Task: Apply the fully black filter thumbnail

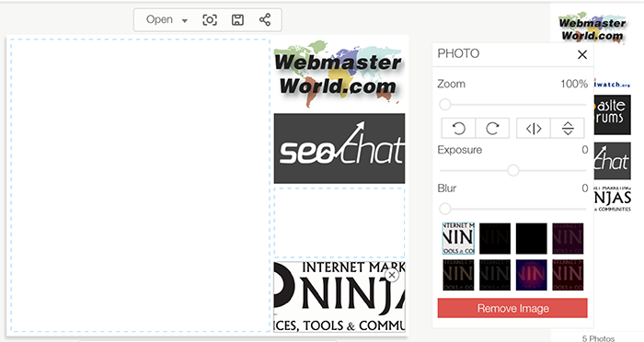Action: [x=532, y=238]
